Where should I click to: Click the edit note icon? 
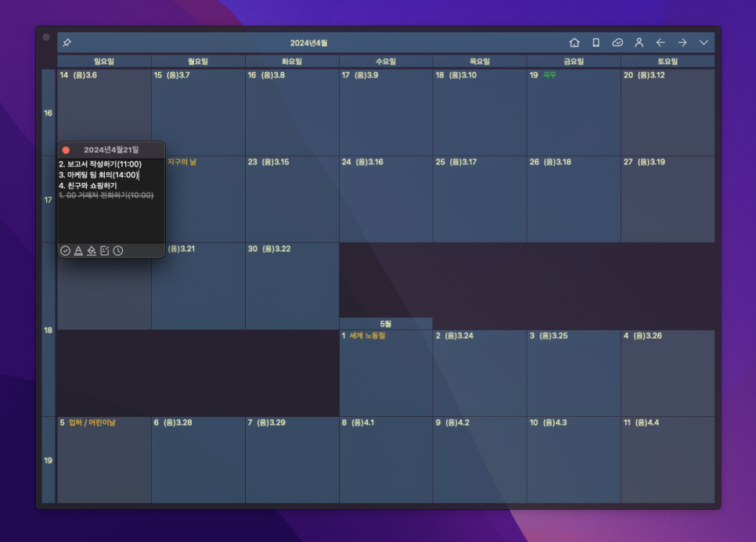[105, 250]
